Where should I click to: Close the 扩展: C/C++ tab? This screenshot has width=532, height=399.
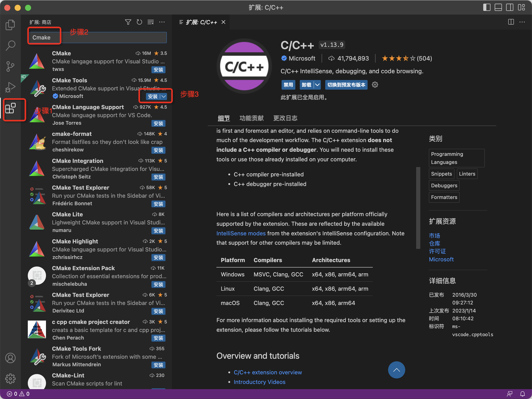tap(223, 22)
